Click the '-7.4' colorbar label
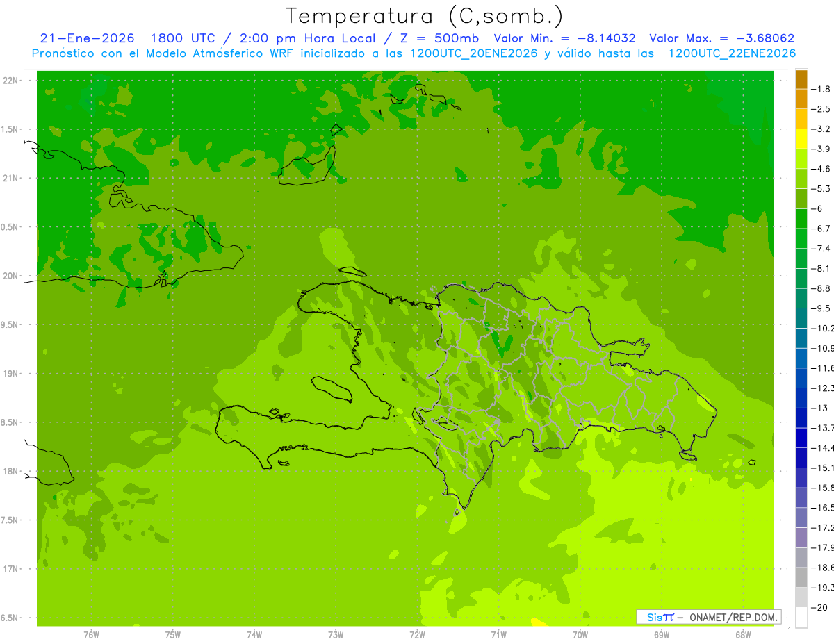The height and width of the screenshot is (644, 834). point(821,249)
